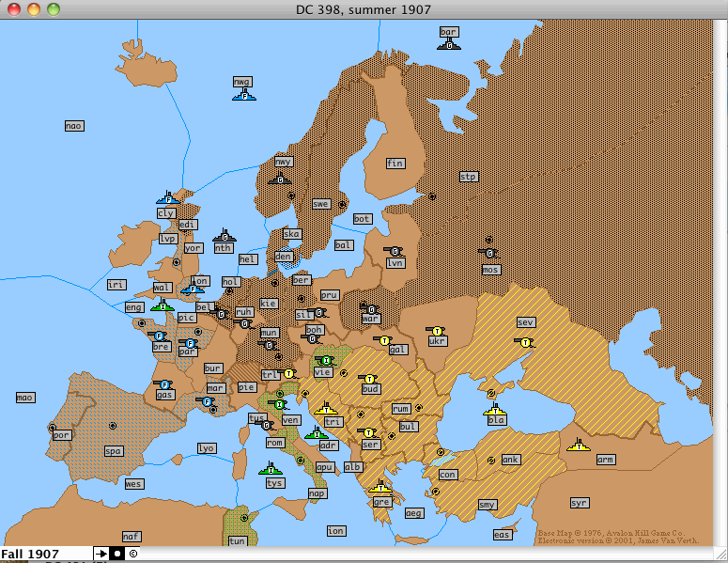Viewport: 728px width, 563px height.
Task: Select the German army in Silesia
Action: (318, 313)
